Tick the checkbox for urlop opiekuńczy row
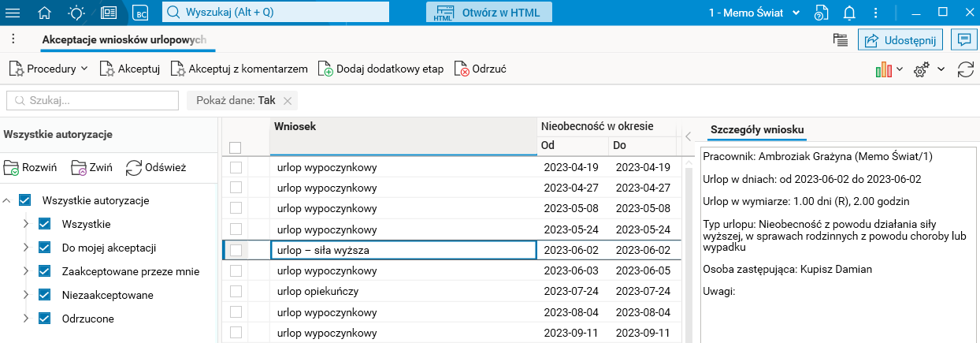Image resolution: width=980 pixels, height=343 pixels. [x=236, y=291]
